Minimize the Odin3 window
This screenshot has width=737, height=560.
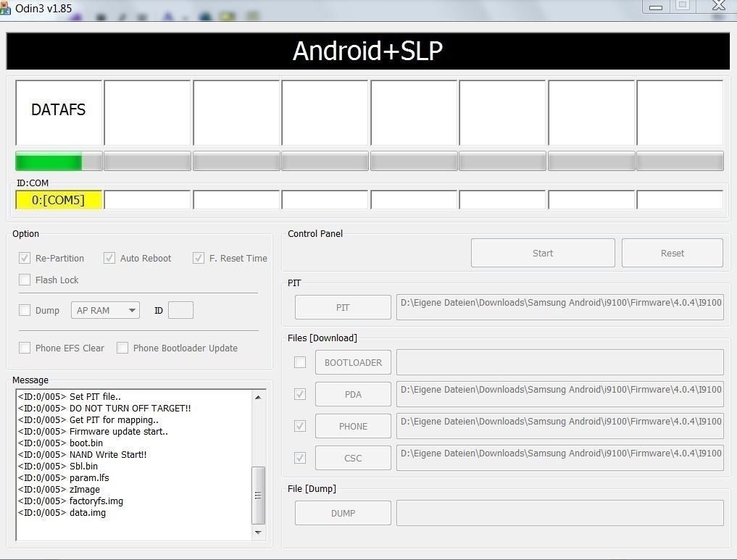656,7
